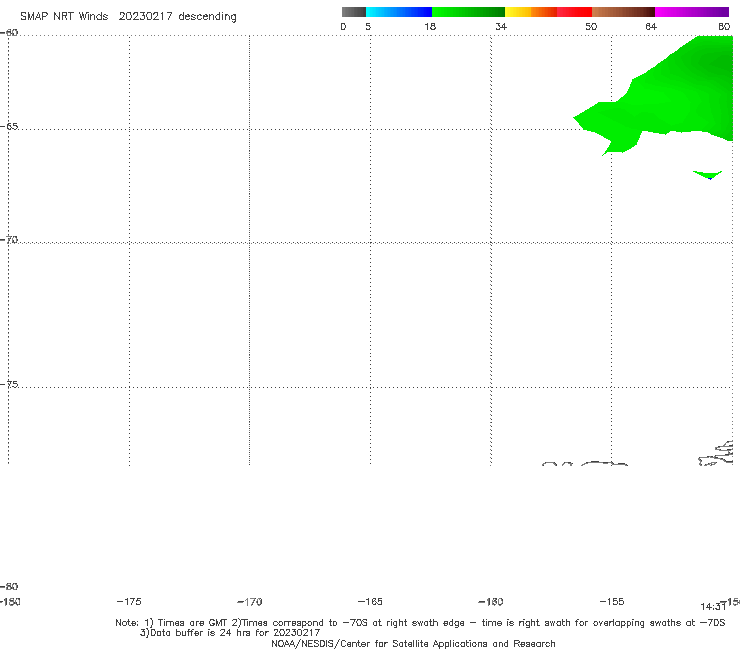
Task: Click the color bar label 50
Action: pos(591,26)
